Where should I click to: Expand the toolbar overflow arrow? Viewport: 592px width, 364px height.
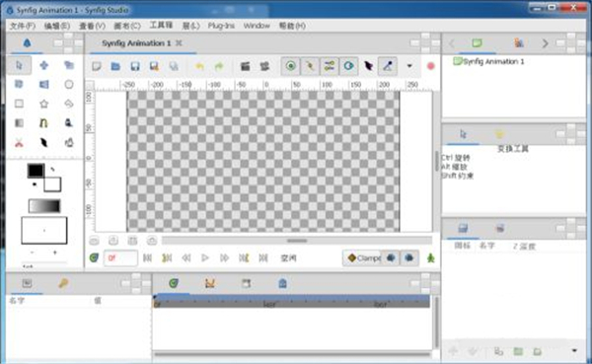tap(409, 66)
